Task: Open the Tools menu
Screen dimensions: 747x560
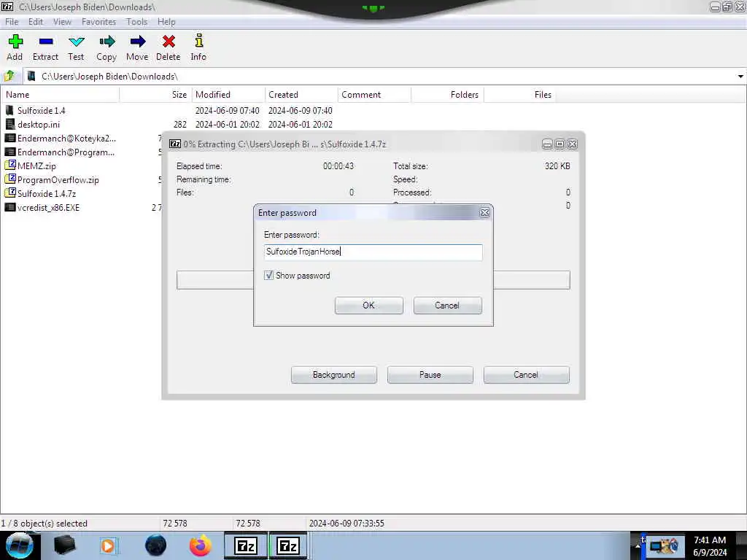Action: click(x=136, y=22)
